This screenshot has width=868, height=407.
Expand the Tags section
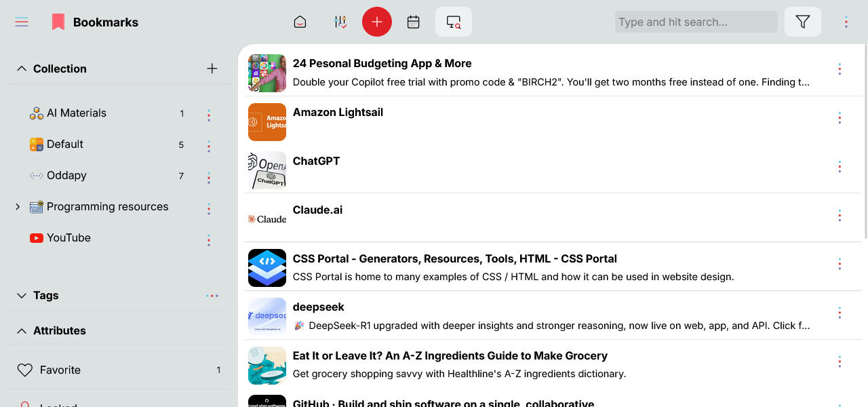pyautogui.click(x=20, y=295)
